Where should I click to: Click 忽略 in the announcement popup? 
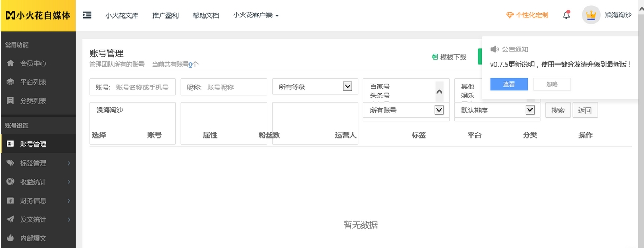tap(552, 84)
